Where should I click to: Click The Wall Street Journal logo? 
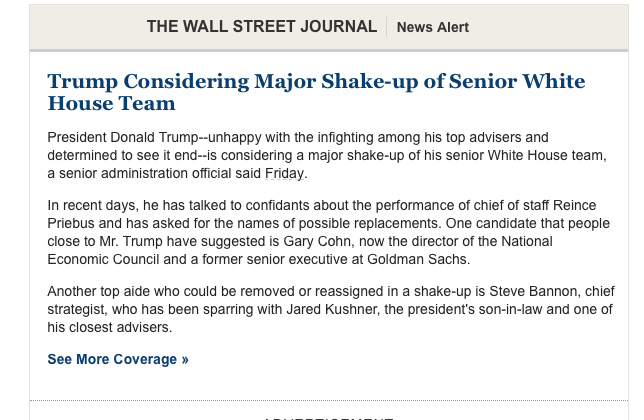[x=262, y=27]
